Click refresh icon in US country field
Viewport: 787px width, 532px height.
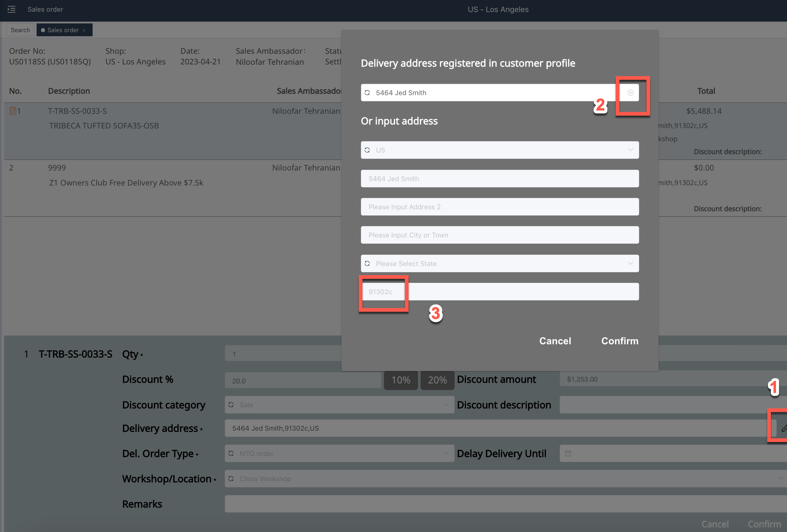coord(367,150)
